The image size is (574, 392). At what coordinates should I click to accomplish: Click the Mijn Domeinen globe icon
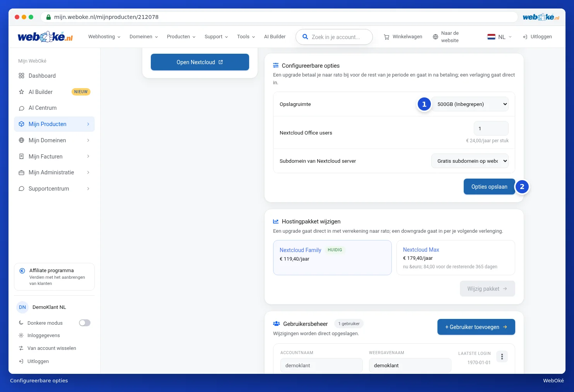(x=22, y=140)
